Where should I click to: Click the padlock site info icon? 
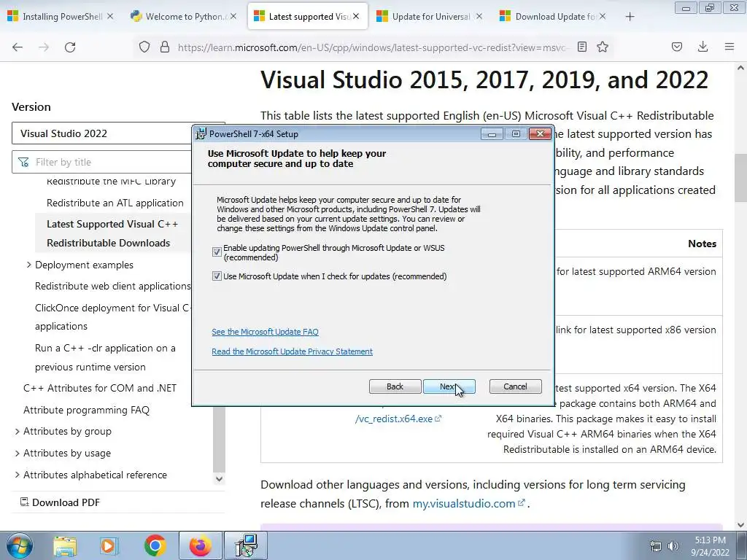(165, 47)
